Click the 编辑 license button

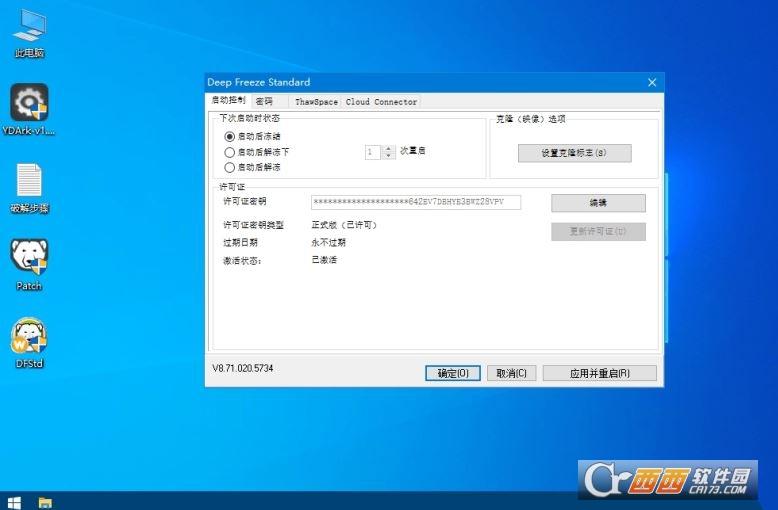coord(598,202)
